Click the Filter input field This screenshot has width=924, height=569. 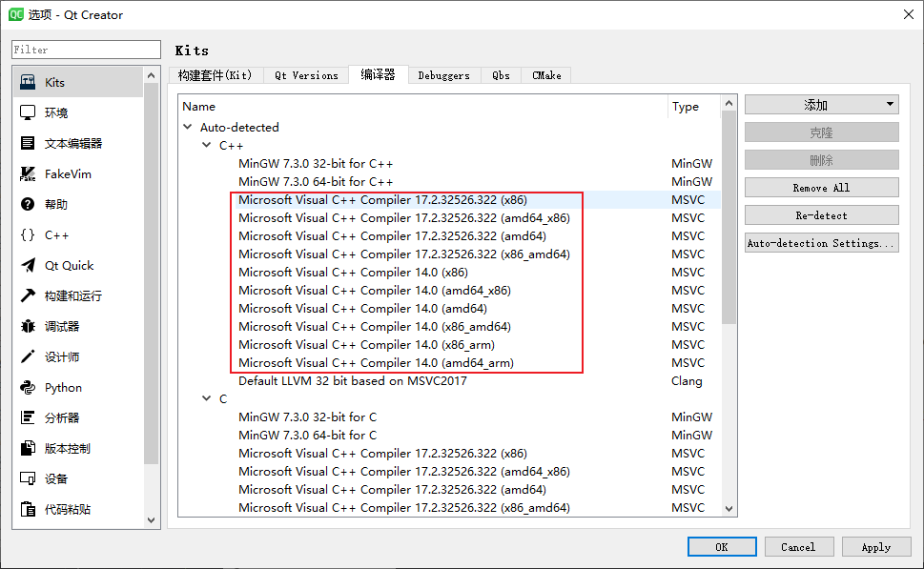pyautogui.click(x=86, y=50)
